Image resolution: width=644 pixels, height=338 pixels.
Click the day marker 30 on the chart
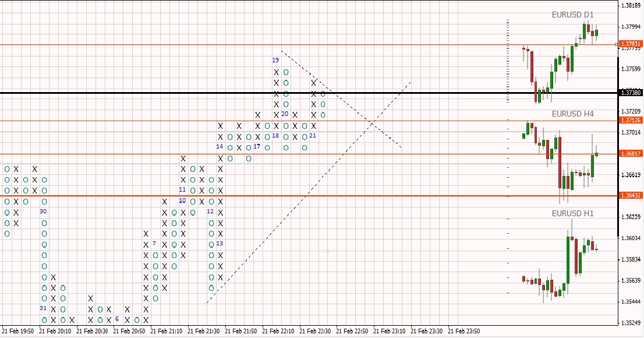pos(43,212)
